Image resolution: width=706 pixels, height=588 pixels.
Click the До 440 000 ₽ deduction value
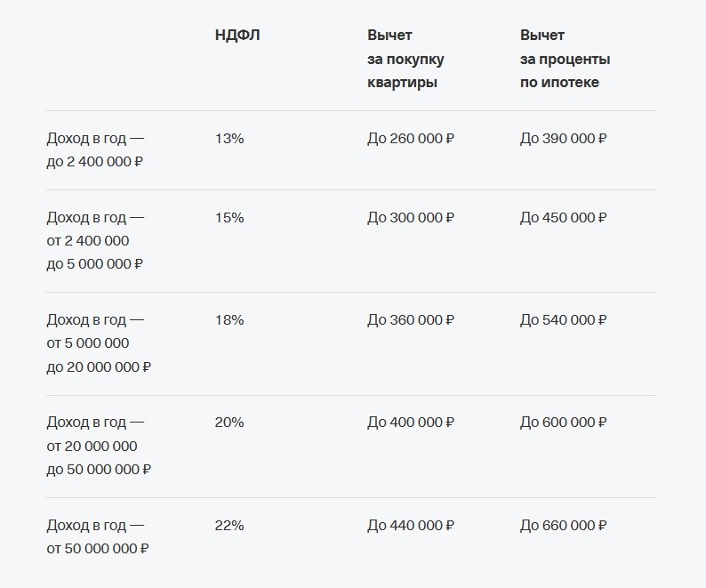point(410,526)
